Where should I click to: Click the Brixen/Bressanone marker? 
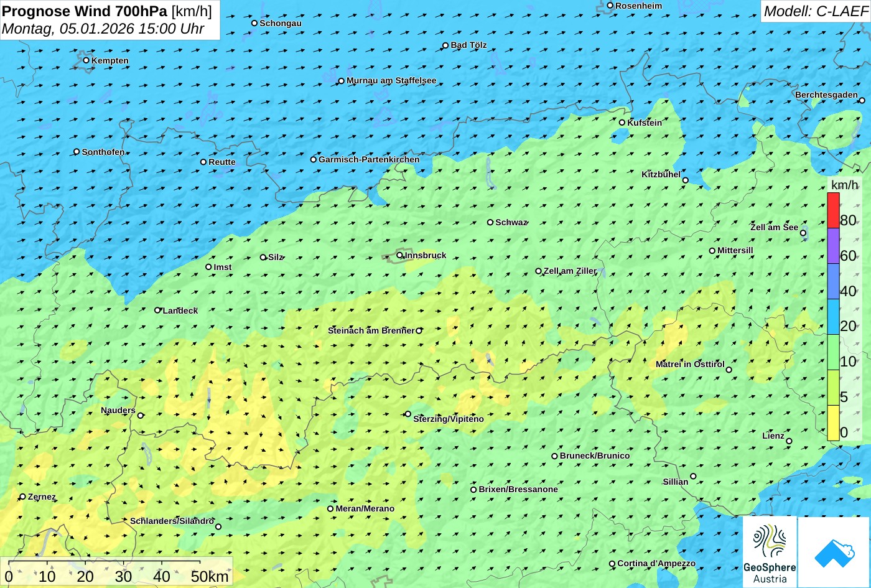(x=473, y=490)
